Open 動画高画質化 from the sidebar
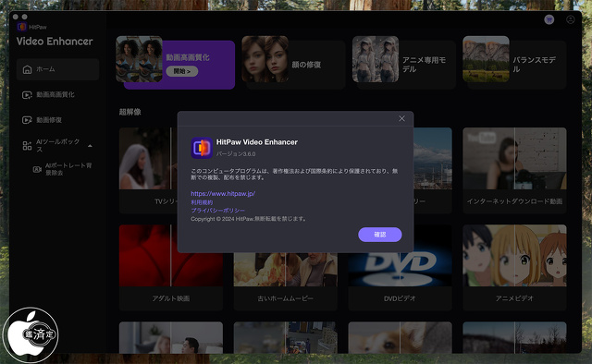 point(57,94)
